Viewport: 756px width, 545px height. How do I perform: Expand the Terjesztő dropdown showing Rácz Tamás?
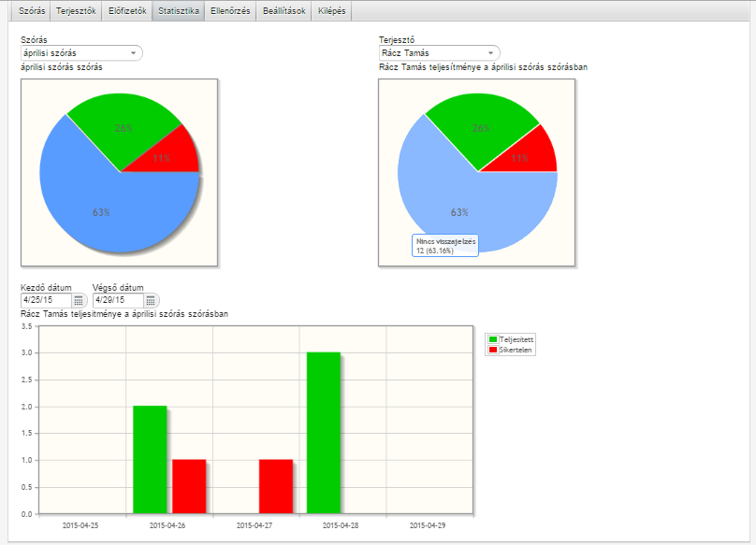439,53
